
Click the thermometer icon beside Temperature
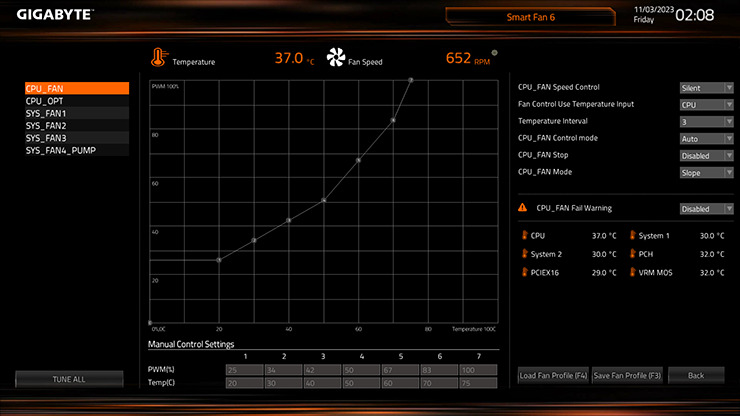157,59
